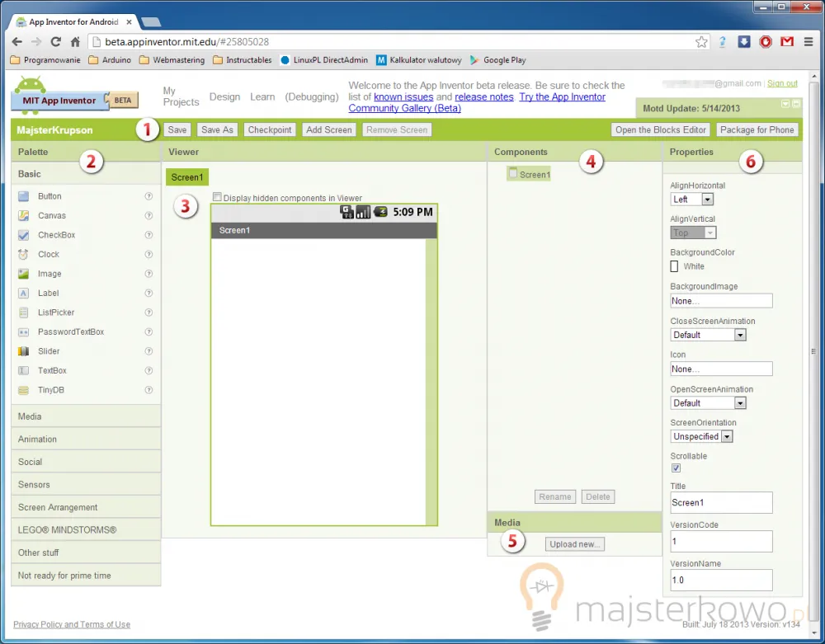
Task: Switch to the App Inventor browser tab
Action: [75, 22]
